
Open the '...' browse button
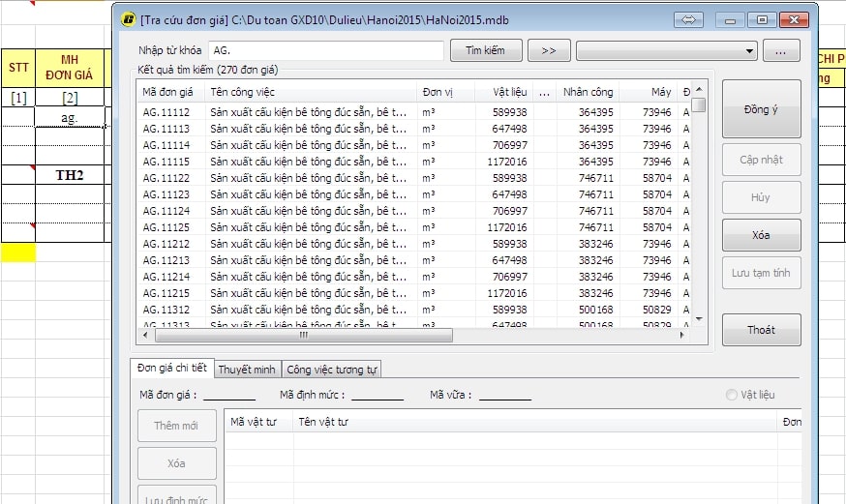(781, 50)
